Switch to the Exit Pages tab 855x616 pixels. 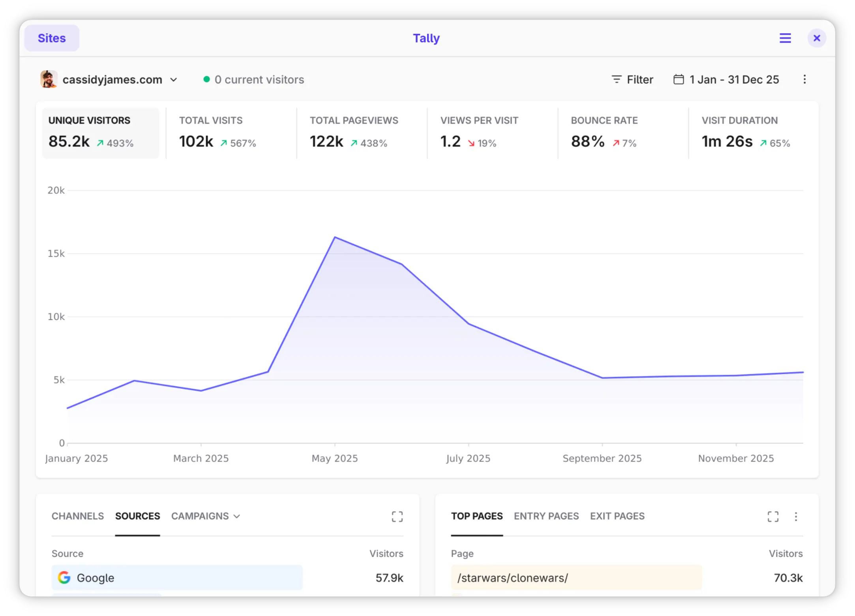(617, 516)
